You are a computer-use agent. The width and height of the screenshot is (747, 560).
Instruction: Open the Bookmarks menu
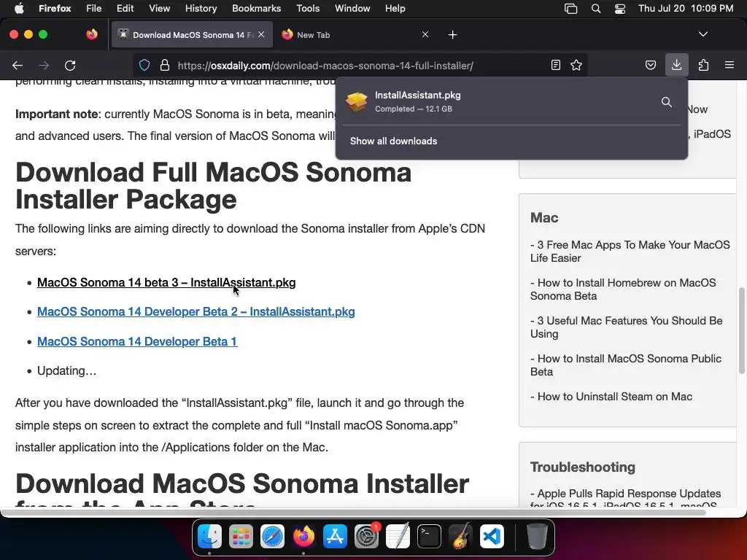[256, 8]
